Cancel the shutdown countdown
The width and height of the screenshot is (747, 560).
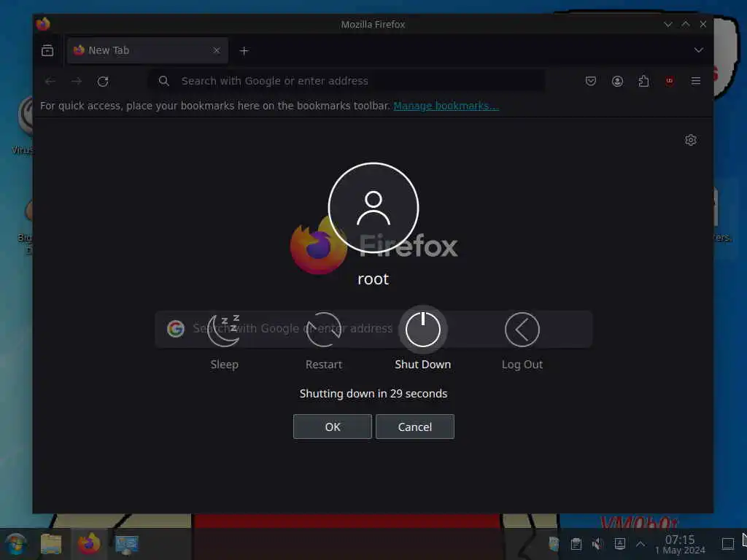[415, 427]
